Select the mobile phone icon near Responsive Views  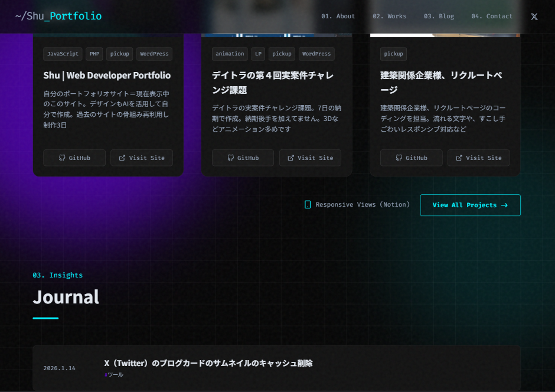[x=308, y=204]
